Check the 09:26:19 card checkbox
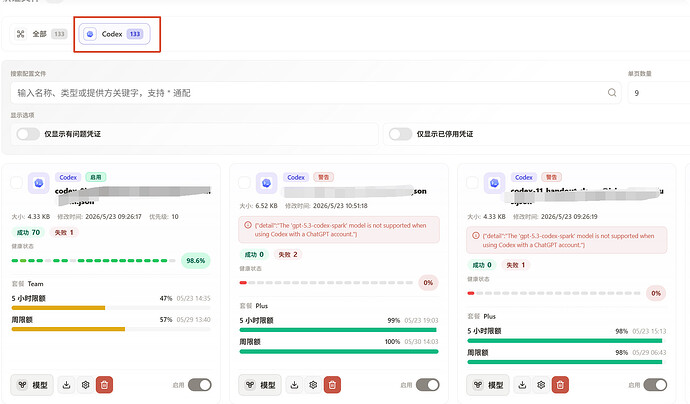690x404 pixels. tap(472, 183)
